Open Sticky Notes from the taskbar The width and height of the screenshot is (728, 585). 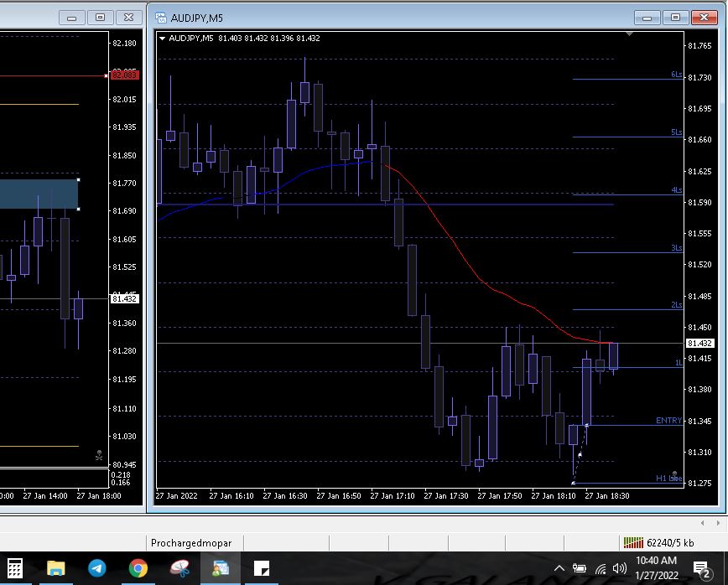click(262, 568)
